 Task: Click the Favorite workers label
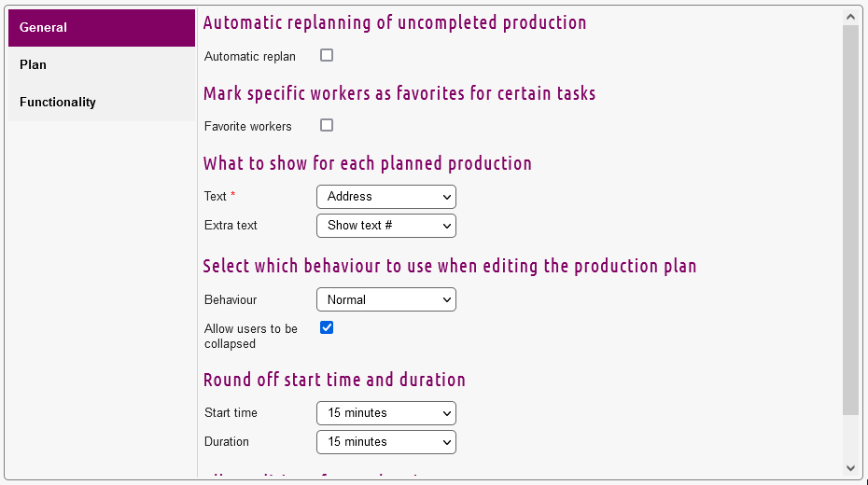click(248, 127)
